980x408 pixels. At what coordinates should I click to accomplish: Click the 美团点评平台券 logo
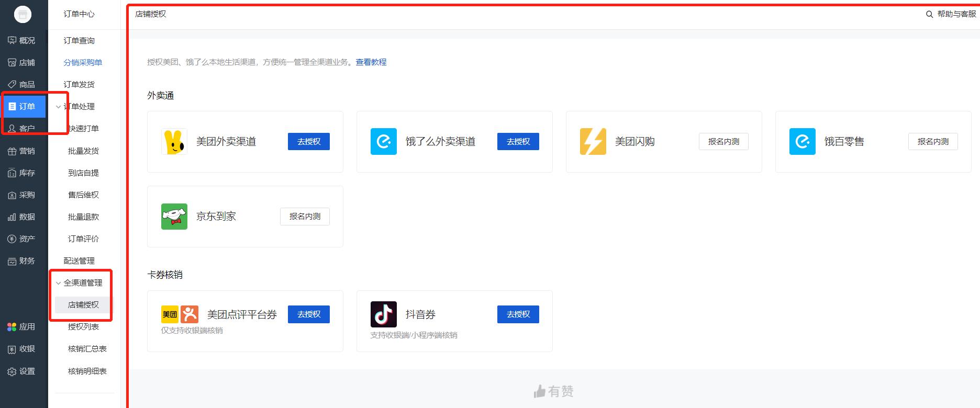coord(180,314)
